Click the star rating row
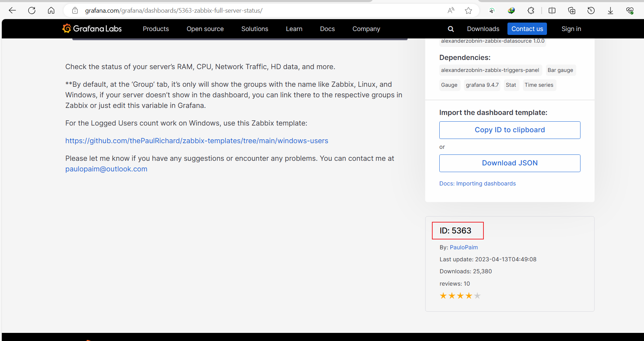This screenshot has height=341, width=644. pos(460,296)
